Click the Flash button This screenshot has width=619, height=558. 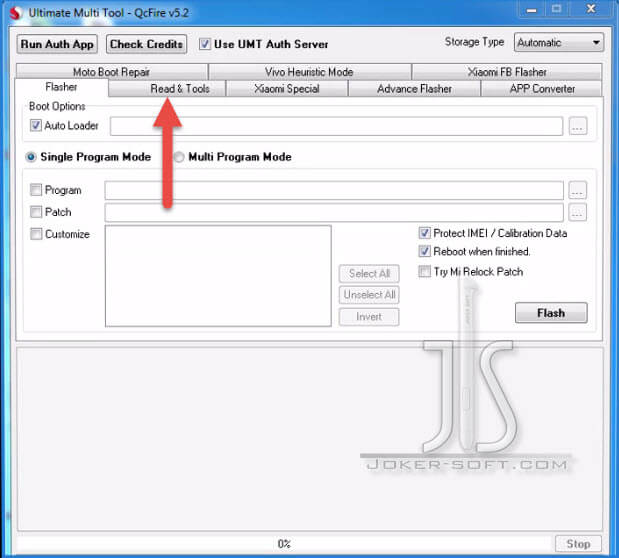tap(551, 313)
